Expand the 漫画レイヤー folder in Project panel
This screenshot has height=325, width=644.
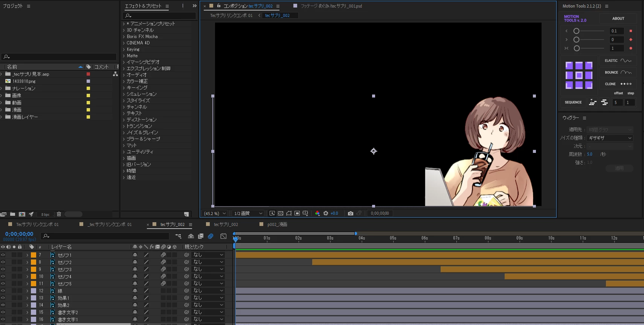coord(2,117)
